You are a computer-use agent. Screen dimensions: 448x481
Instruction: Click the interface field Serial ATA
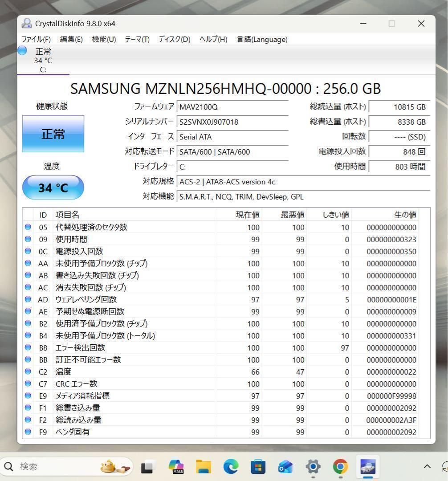pos(232,137)
